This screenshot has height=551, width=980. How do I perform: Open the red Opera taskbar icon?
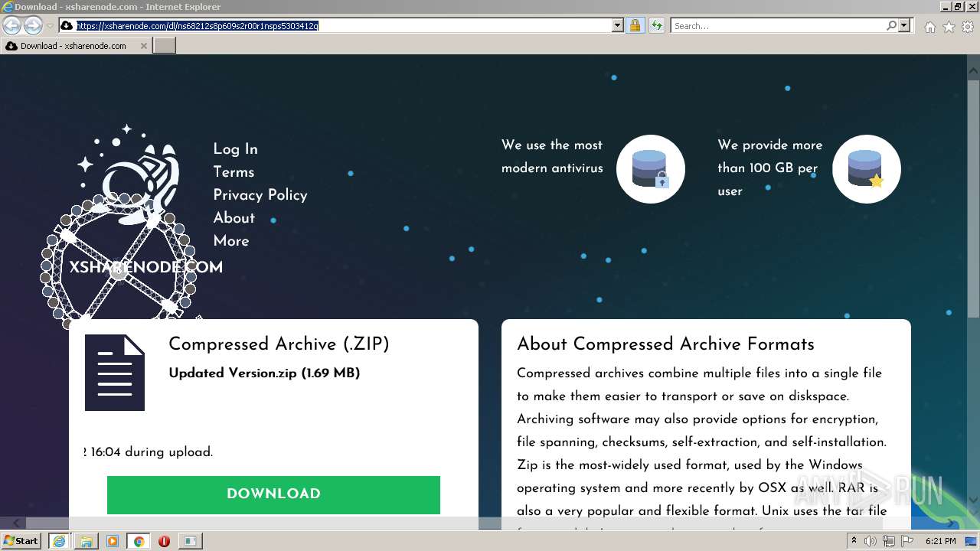click(x=164, y=541)
